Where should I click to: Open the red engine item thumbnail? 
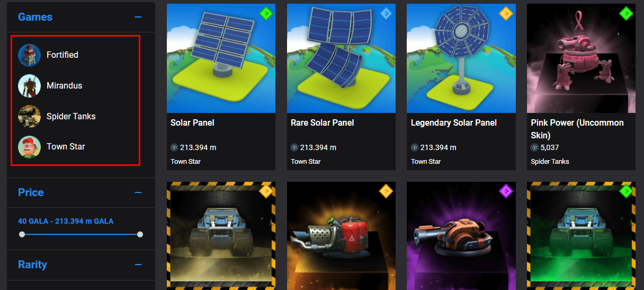click(341, 236)
